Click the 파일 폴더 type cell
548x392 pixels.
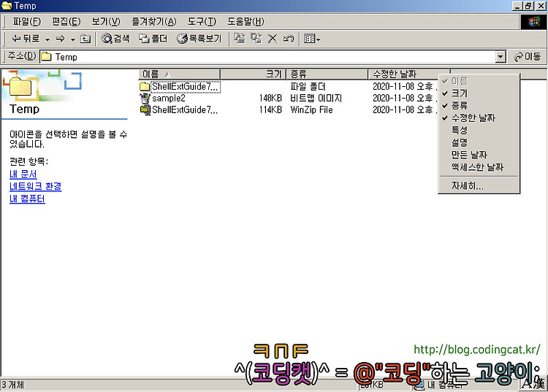pyautogui.click(x=308, y=86)
